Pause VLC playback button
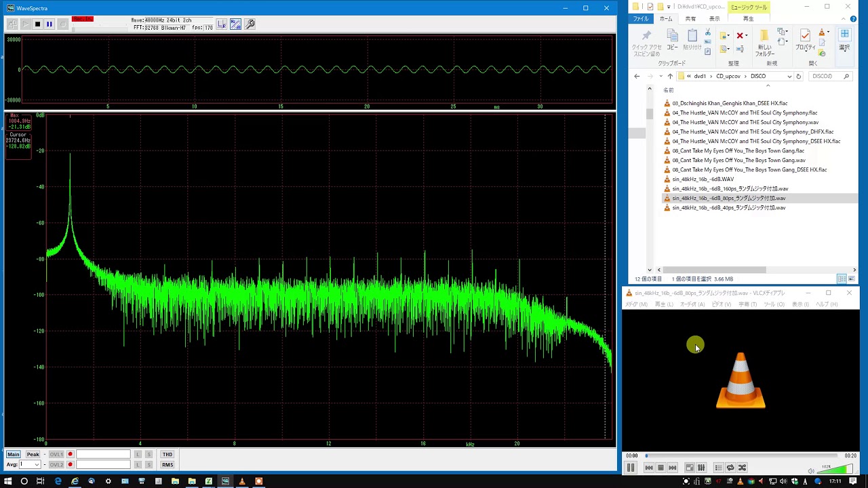Screen dimensions: 868x488 631,468
